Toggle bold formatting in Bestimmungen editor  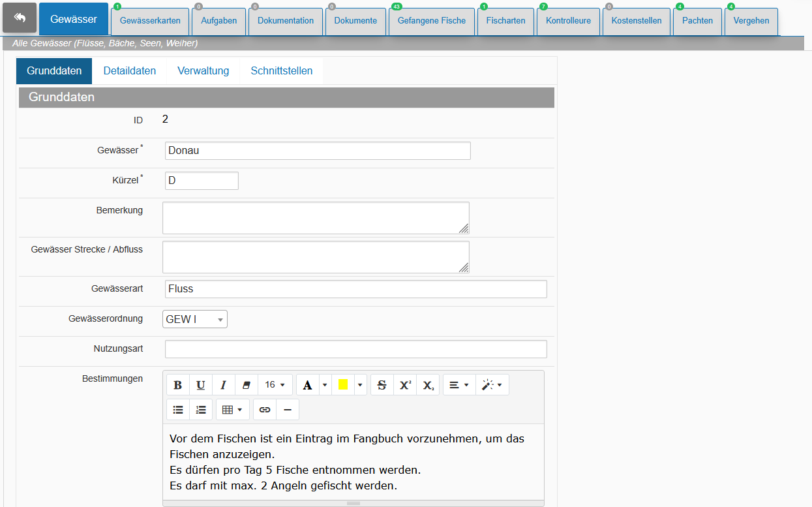pos(177,385)
